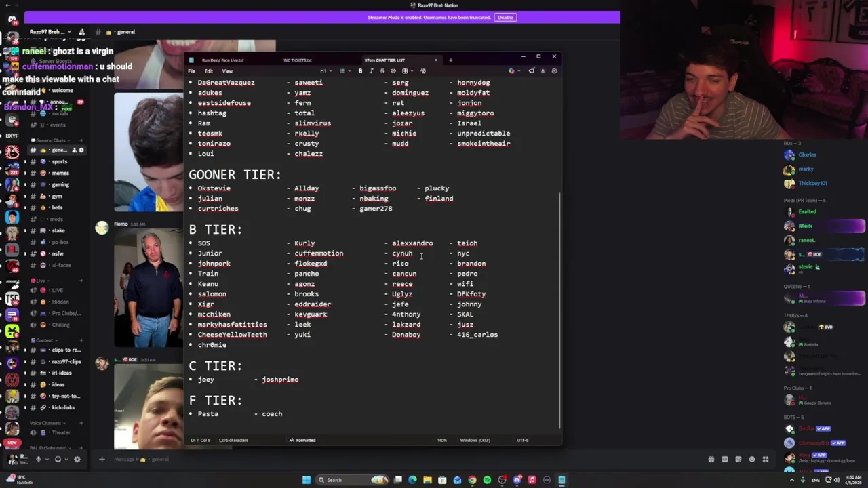Open Romo's posted photo thumbnail
This screenshot has height=488, width=868.
149,288
